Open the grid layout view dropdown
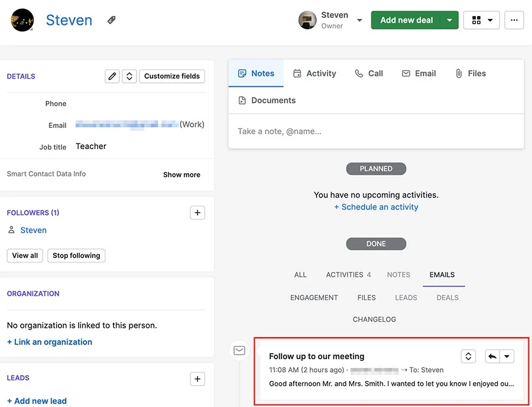This screenshot has height=407, width=532. [x=481, y=20]
